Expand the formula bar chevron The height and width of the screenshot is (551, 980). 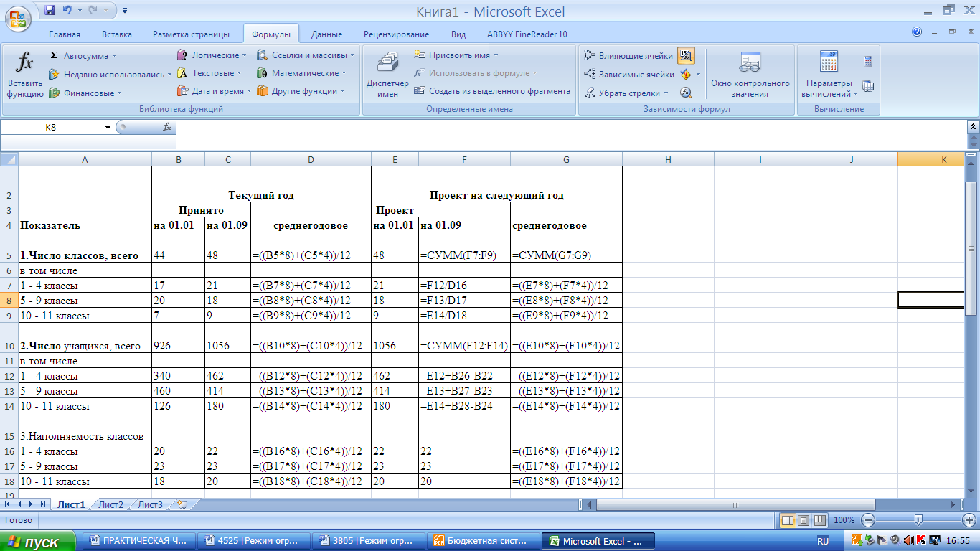click(x=973, y=127)
